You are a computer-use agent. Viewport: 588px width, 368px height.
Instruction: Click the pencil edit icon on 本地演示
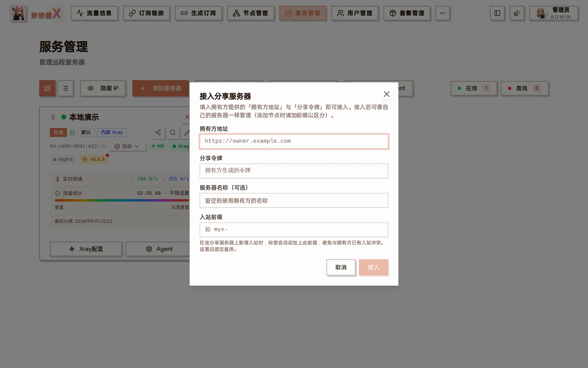pos(186,132)
